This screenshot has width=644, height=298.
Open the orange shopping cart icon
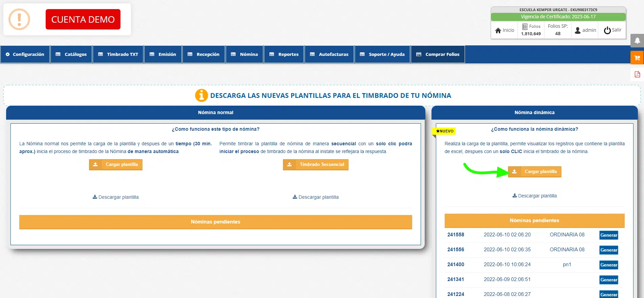pos(637,58)
